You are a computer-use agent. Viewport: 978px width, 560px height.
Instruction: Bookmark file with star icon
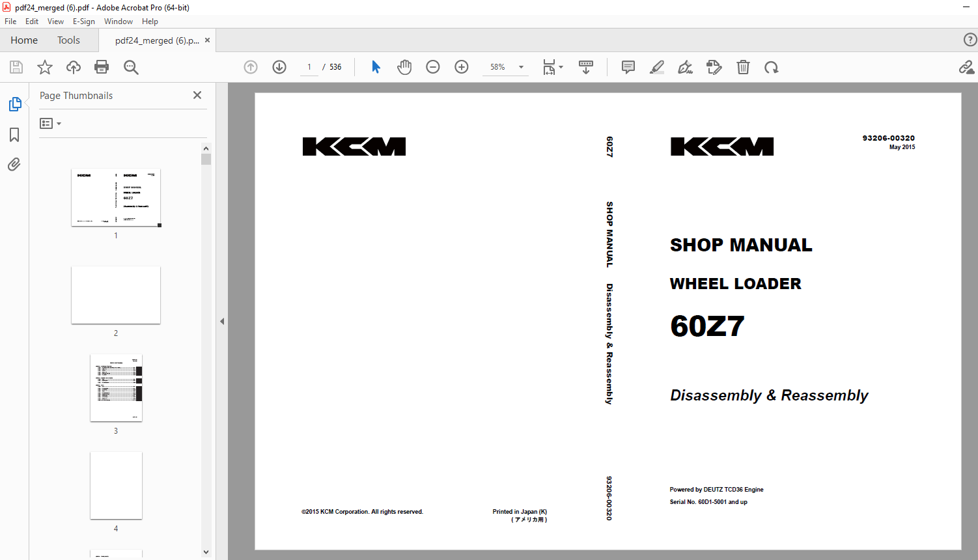tap(45, 67)
